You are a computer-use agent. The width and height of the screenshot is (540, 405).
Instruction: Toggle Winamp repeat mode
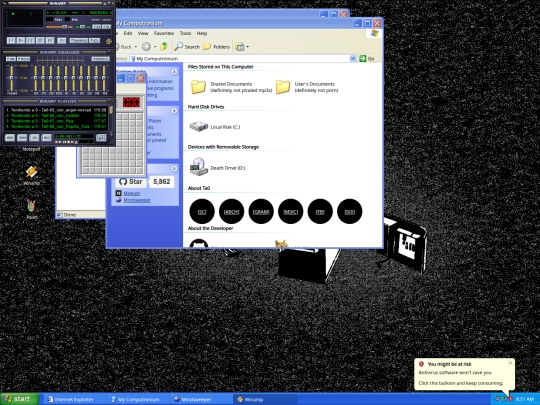(x=94, y=41)
